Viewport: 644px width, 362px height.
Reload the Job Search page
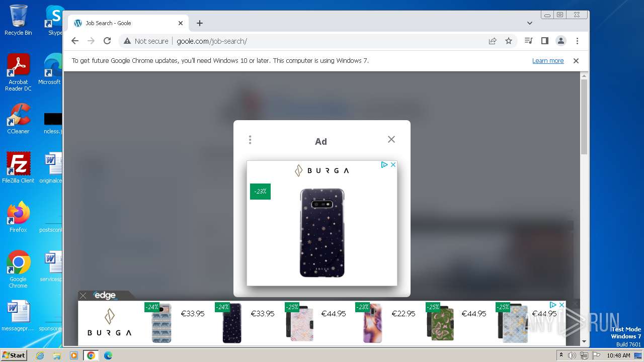(x=107, y=41)
